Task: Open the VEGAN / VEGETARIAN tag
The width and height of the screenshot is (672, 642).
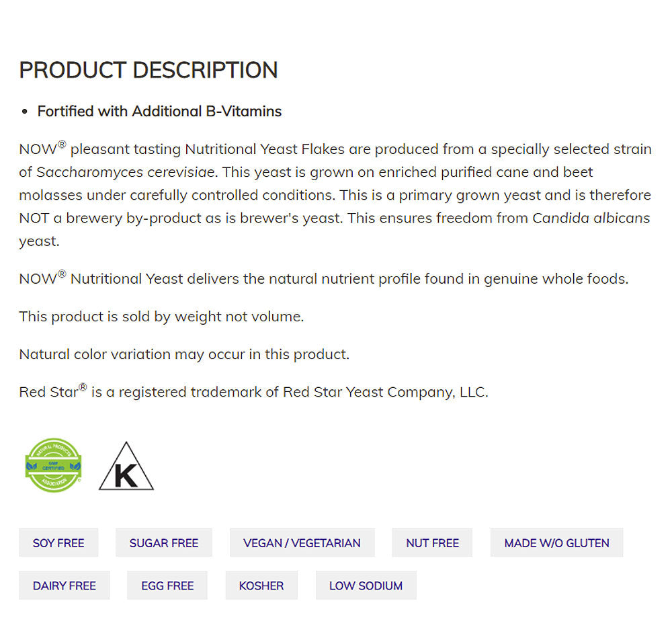Action: (302, 543)
